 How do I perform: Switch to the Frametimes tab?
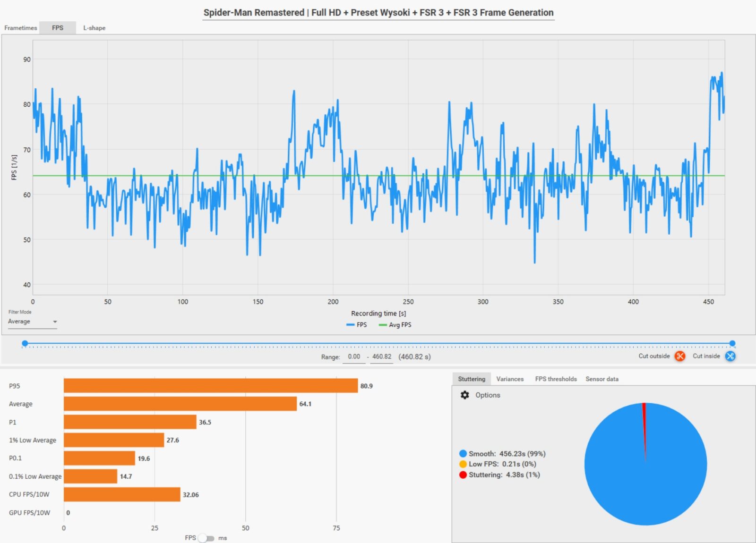point(20,28)
